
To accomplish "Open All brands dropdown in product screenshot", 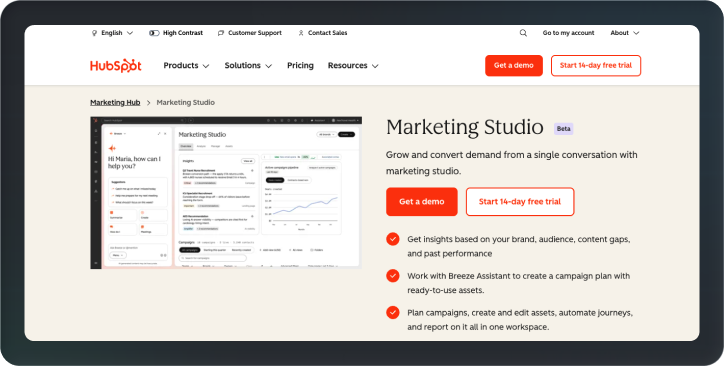I will pyautogui.click(x=326, y=134).
